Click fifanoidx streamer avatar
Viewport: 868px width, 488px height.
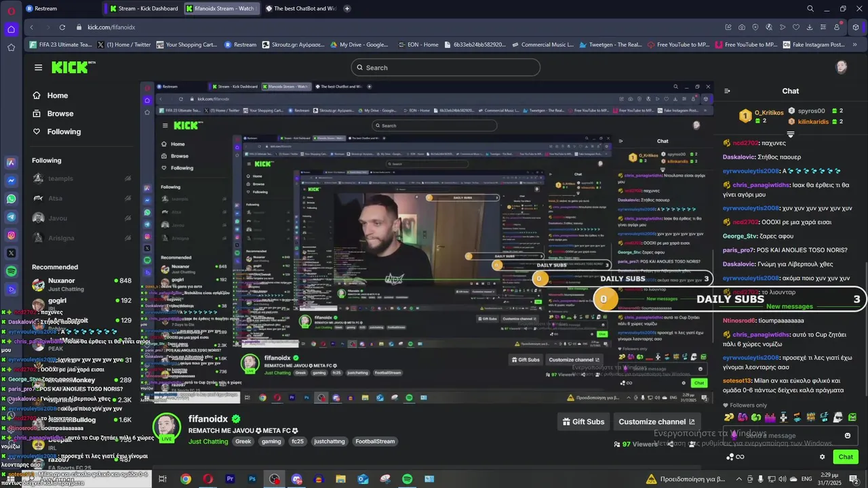pos(166,428)
